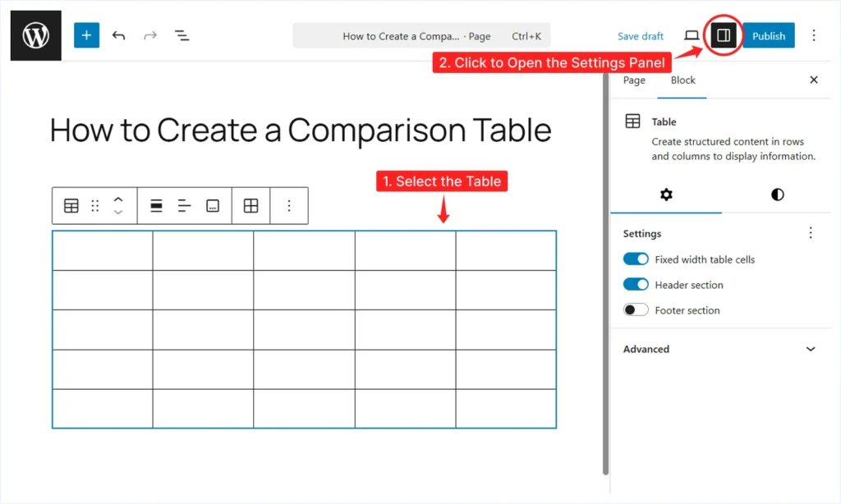The height and width of the screenshot is (504, 841).
Task: Move the table block down
Action: pos(118,213)
